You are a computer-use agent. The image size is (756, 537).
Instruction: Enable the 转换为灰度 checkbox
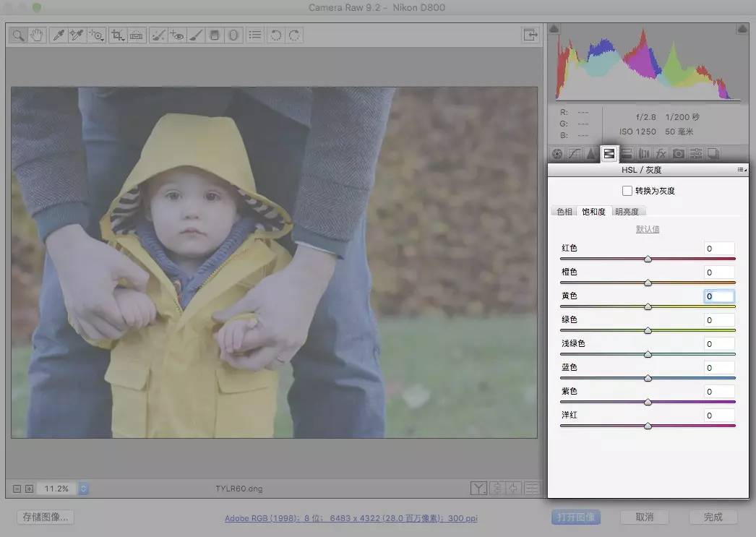627,191
